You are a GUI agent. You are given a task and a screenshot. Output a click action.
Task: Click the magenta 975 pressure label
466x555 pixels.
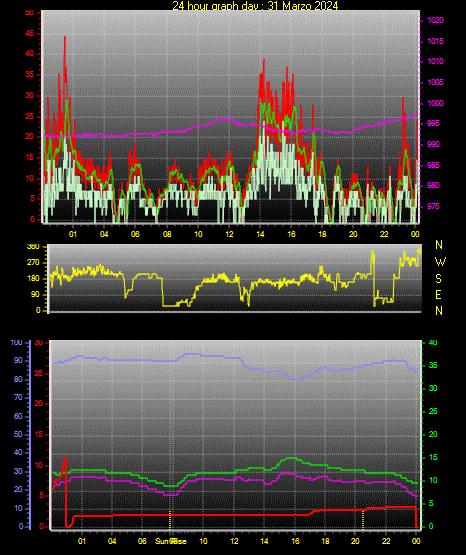pos(433,206)
